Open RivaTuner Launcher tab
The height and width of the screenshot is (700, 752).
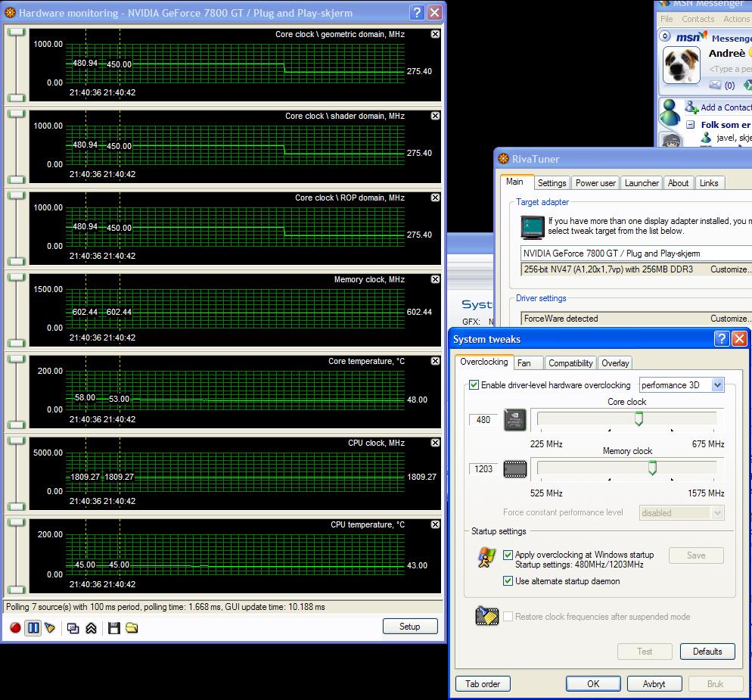[642, 183]
